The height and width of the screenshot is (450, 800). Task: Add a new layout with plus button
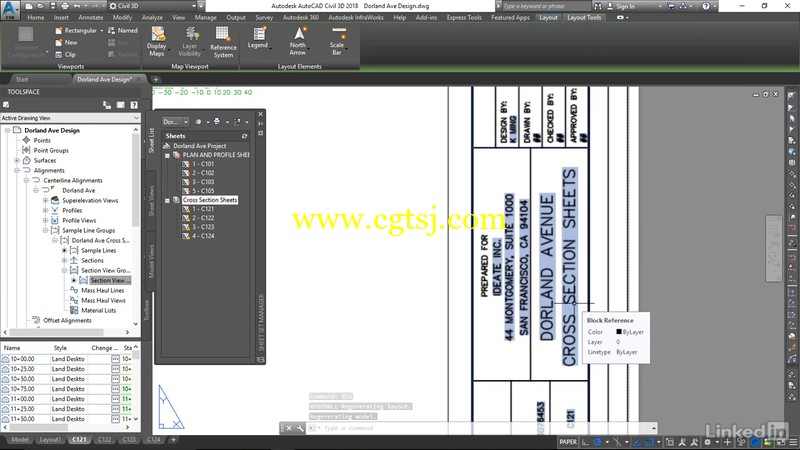click(x=173, y=439)
